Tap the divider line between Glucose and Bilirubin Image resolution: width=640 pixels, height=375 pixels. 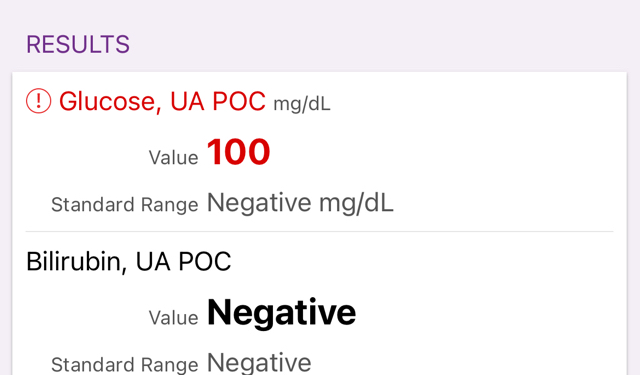(319, 231)
